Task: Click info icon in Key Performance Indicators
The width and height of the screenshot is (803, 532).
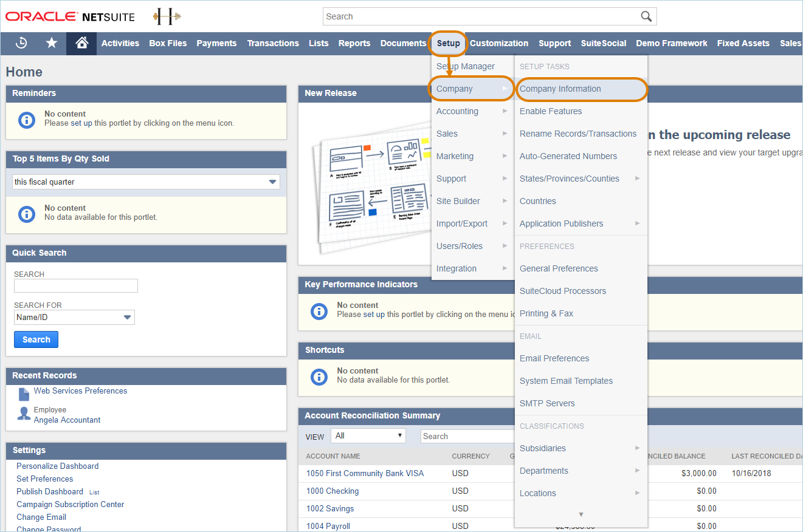Action: click(x=319, y=311)
